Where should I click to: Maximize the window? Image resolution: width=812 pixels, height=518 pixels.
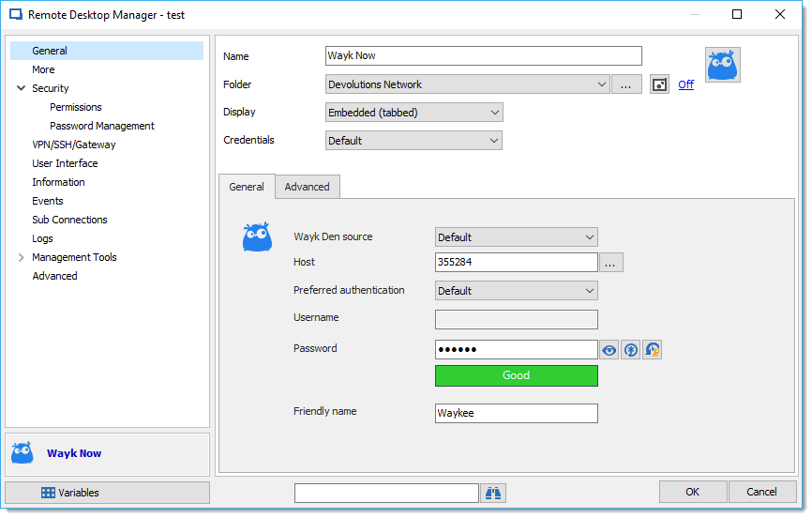[x=737, y=14]
